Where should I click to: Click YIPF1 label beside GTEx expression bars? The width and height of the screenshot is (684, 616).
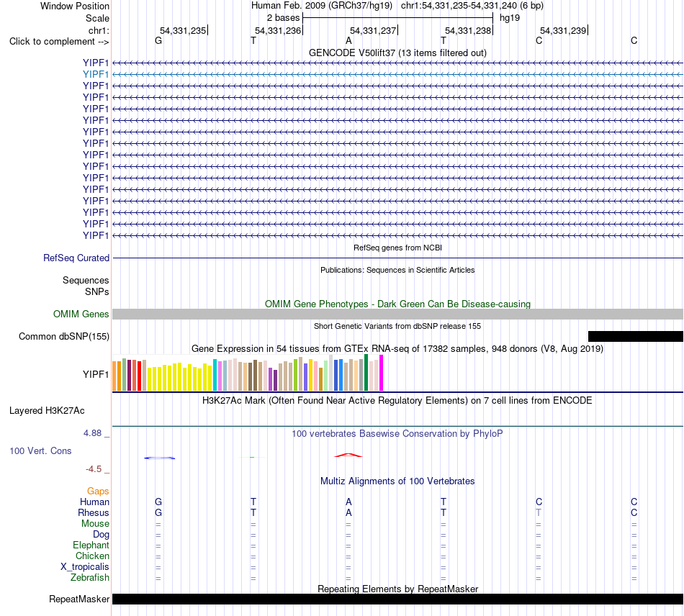pos(96,374)
